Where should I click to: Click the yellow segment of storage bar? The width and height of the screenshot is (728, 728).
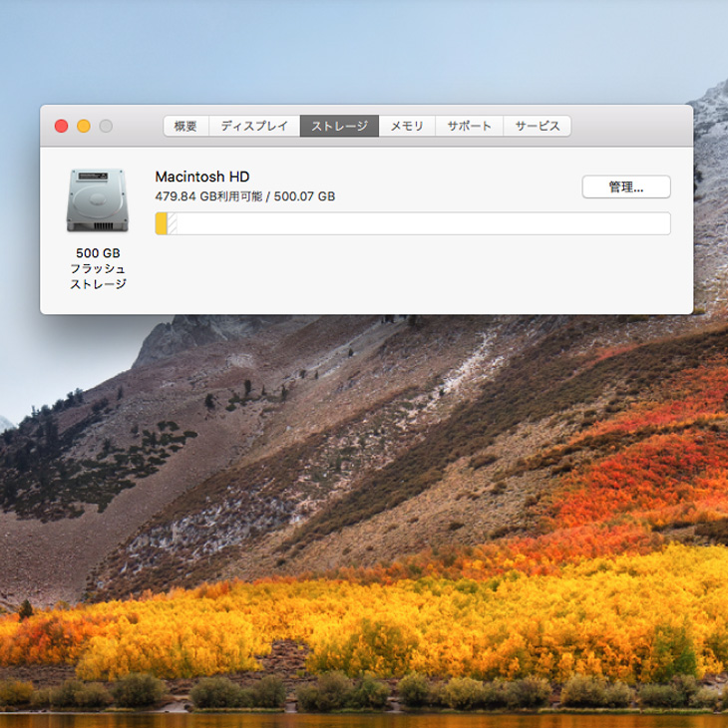tap(162, 223)
